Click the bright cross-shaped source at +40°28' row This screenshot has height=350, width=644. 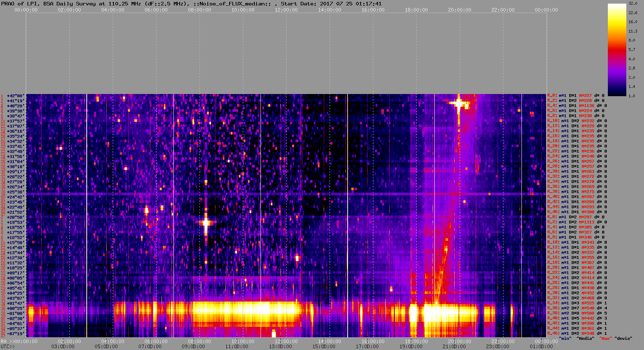click(x=459, y=103)
